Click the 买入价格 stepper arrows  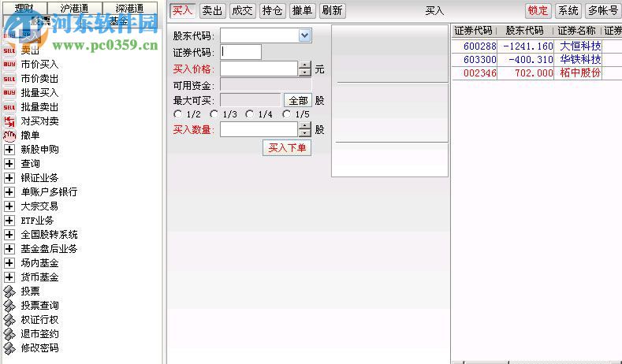pos(304,69)
